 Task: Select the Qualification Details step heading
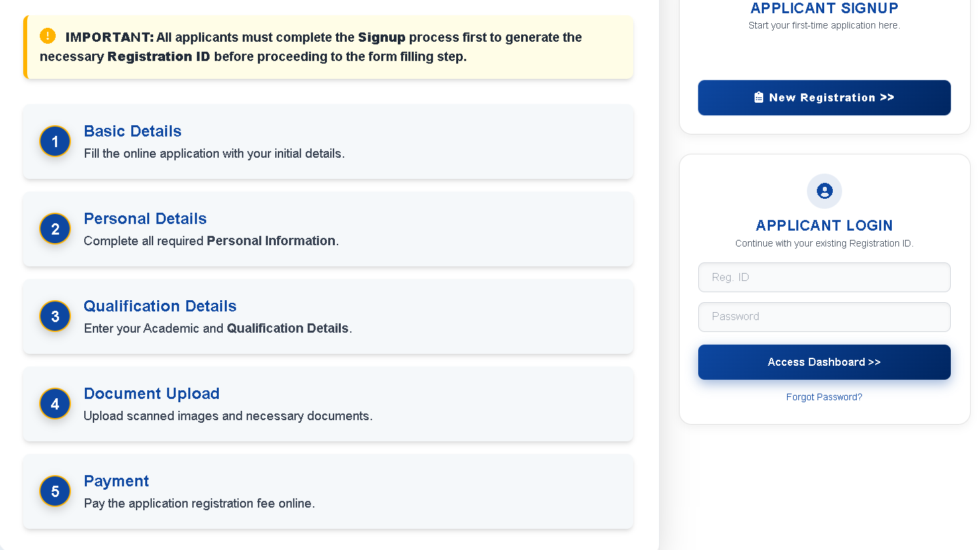pos(160,306)
